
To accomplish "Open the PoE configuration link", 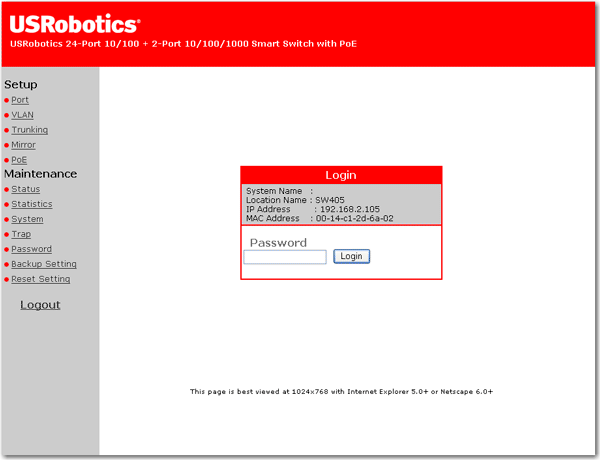I will [x=19, y=160].
